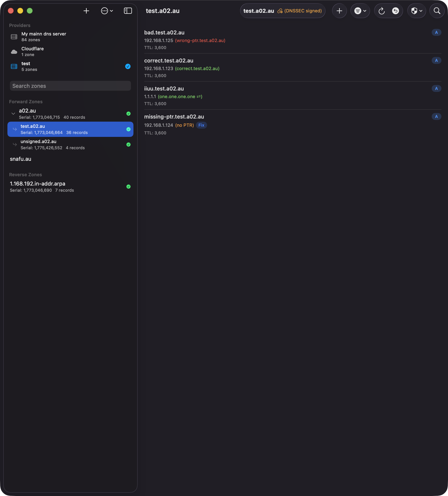Screen dimensions: 448x496
Task: Select the a02.au forward zone
Action: point(70,114)
